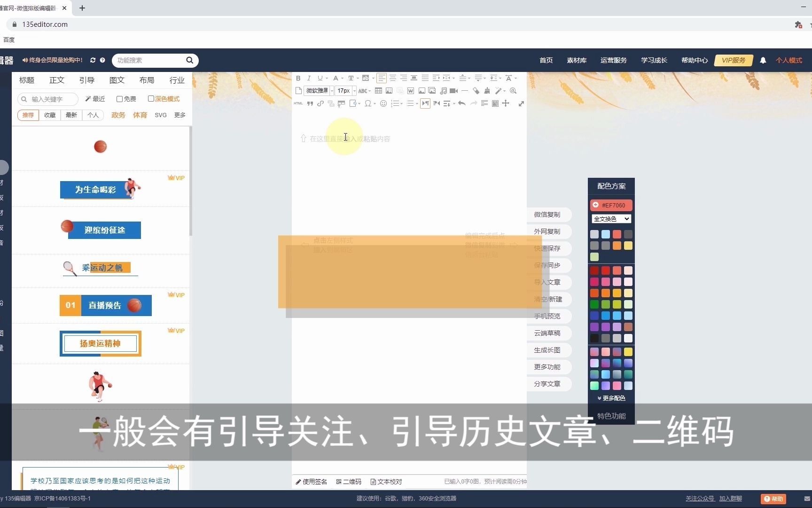
Task: Open a new browser tab
Action: point(82,8)
